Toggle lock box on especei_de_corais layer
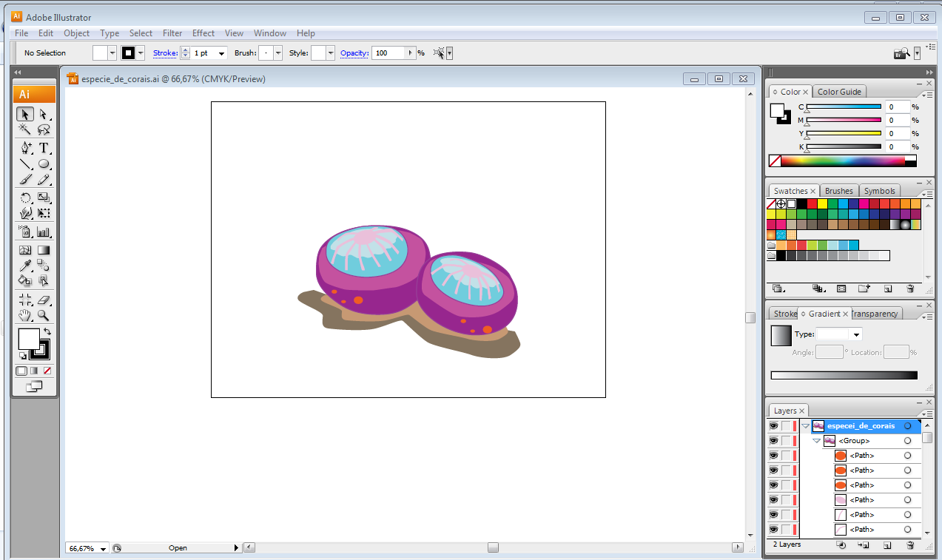The image size is (942, 560). tap(786, 426)
